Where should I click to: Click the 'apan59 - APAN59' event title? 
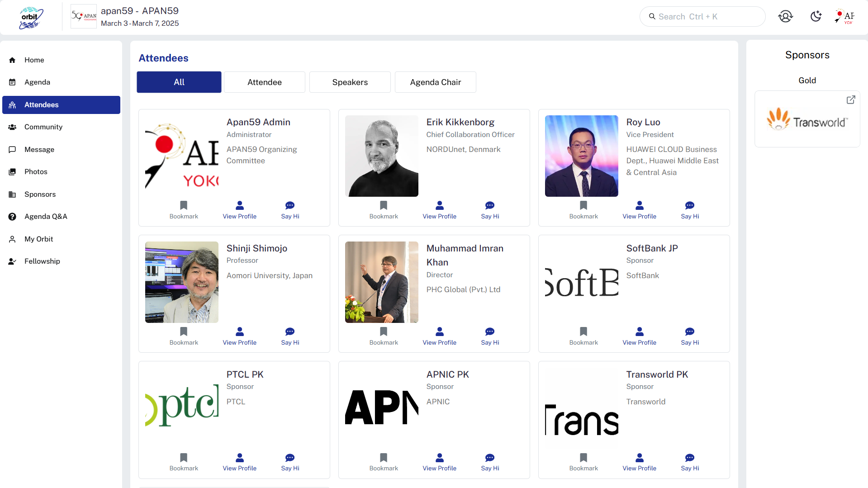(140, 11)
